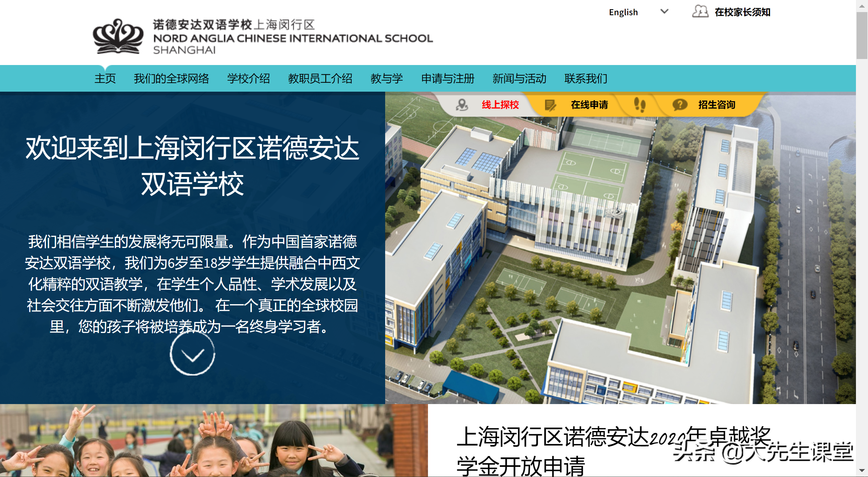Viewport: 868px width, 477px height.
Task: Click the 在校家长须知 link
Action: pos(743,12)
